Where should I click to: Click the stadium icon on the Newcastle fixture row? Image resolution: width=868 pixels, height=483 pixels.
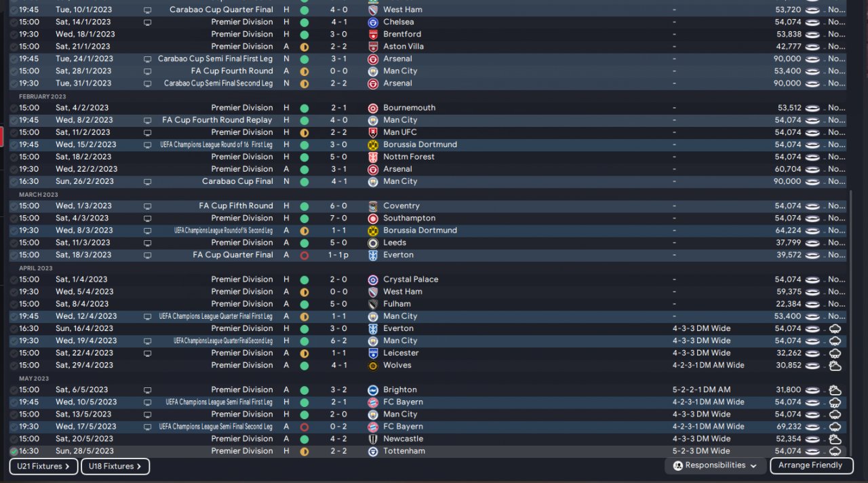(812, 439)
